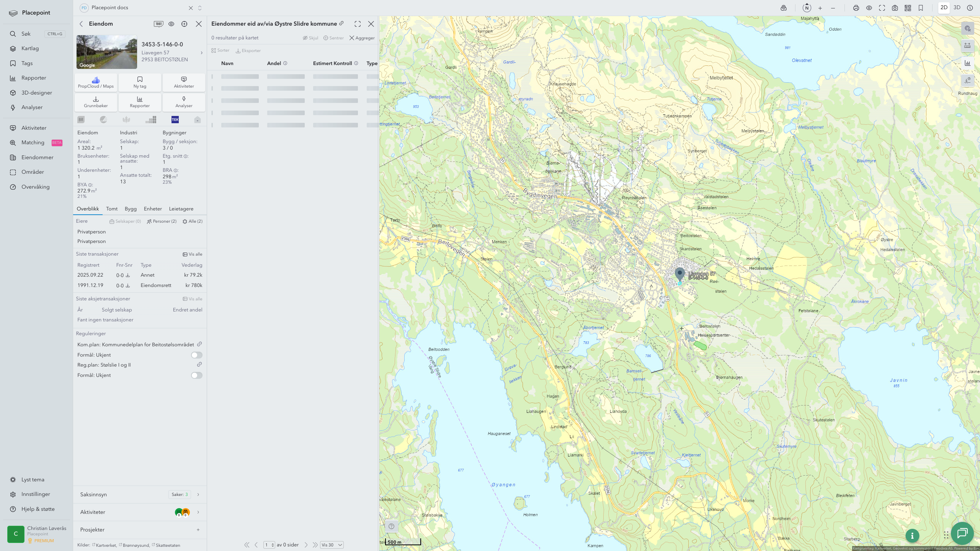Toggle the Kom.plan Formål: Ukjent switch
The height and width of the screenshot is (551, 980).
[x=197, y=355]
